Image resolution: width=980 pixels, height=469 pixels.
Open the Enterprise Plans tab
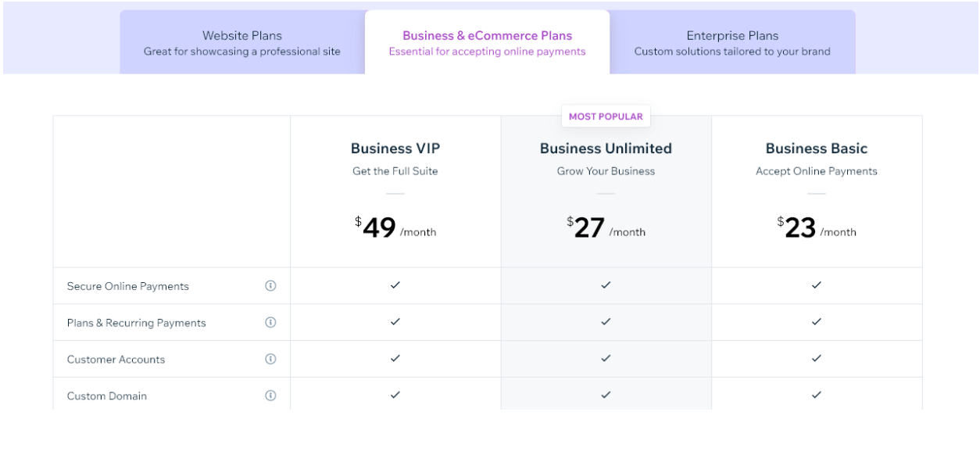pos(732,42)
